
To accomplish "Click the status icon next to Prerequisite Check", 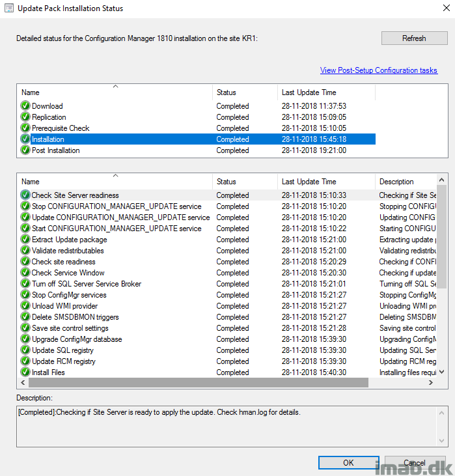I will pyautogui.click(x=25, y=128).
